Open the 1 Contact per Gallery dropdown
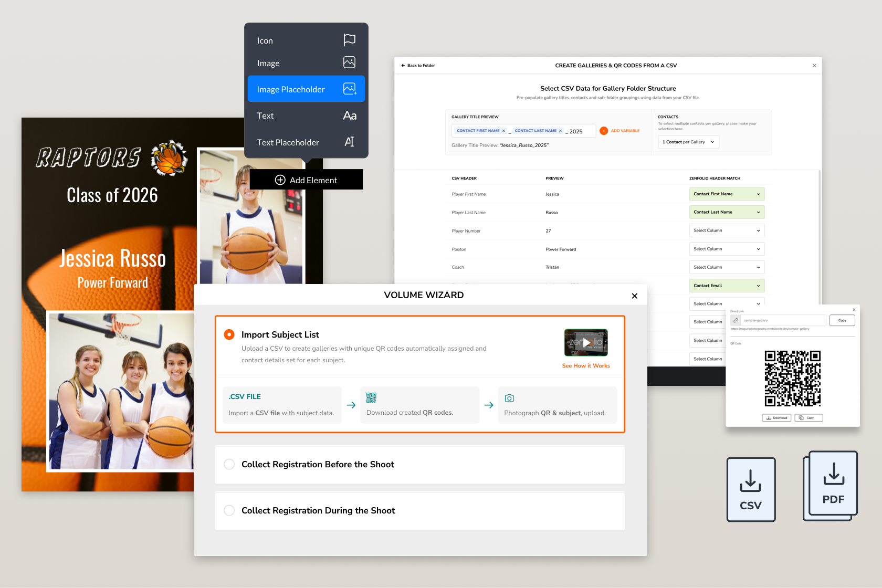Image resolution: width=882 pixels, height=588 pixels. click(688, 142)
